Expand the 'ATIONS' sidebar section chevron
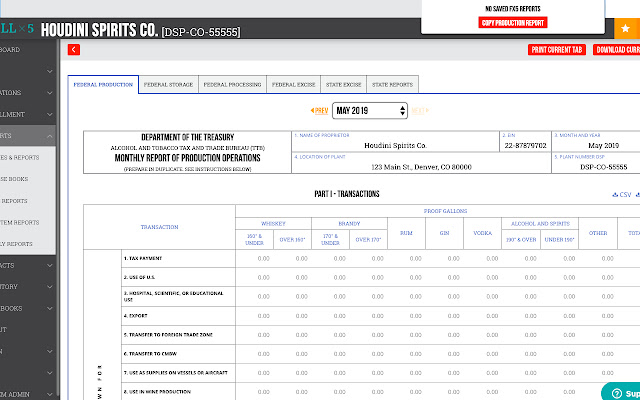640x400 pixels. pos(50,93)
